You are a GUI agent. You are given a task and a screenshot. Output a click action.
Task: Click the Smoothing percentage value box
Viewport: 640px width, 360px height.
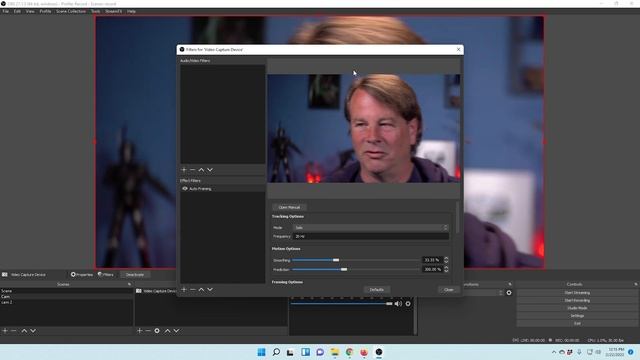click(433, 260)
